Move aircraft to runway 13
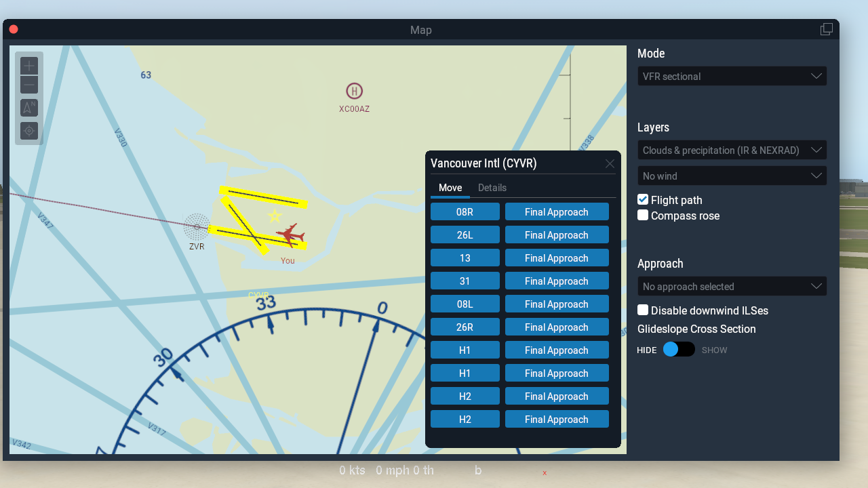 coord(465,258)
